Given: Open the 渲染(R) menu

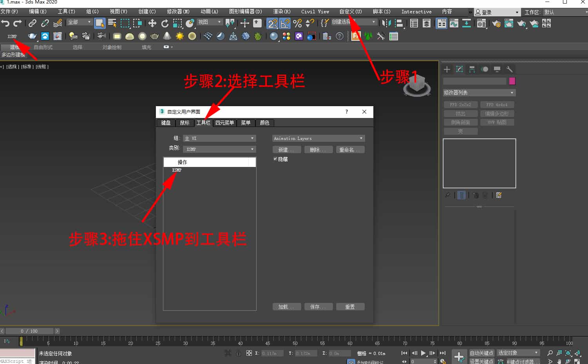Looking at the screenshot, I should 282,12.
